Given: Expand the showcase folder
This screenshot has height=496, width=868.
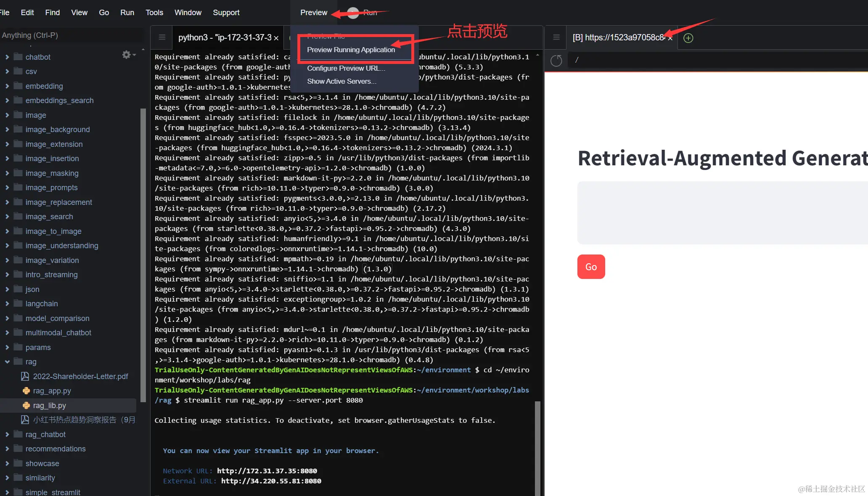Looking at the screenshot, I should [x=7, y=464].
